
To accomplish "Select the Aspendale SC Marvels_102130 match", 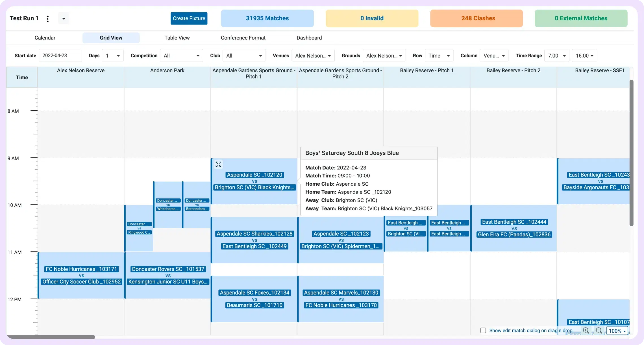I will [x=341, y=299].
